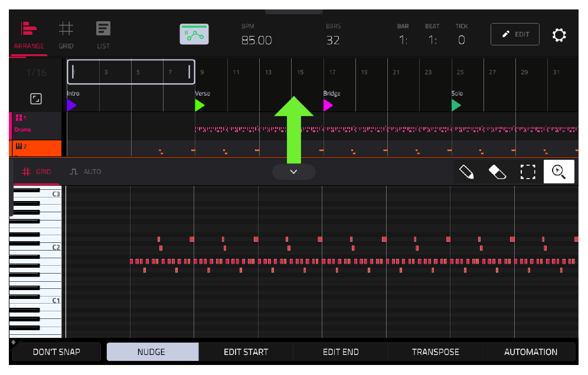Toggle the Don't Snap button
Screen dimensions: 588x375
point(56,352)
